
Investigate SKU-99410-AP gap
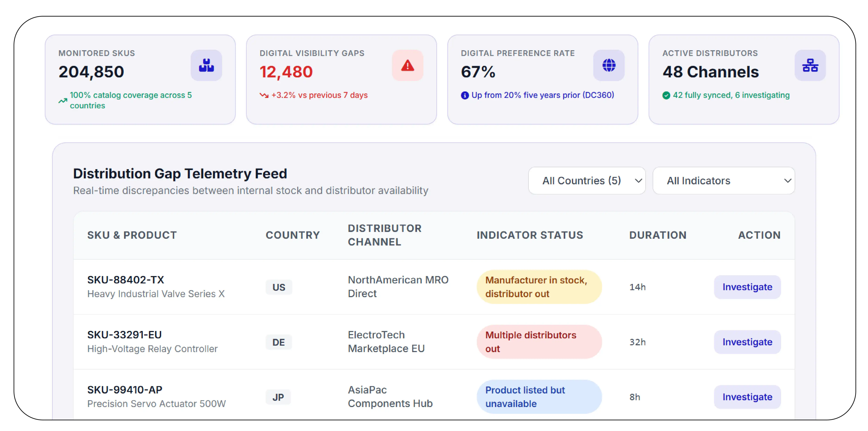(747, 397)
